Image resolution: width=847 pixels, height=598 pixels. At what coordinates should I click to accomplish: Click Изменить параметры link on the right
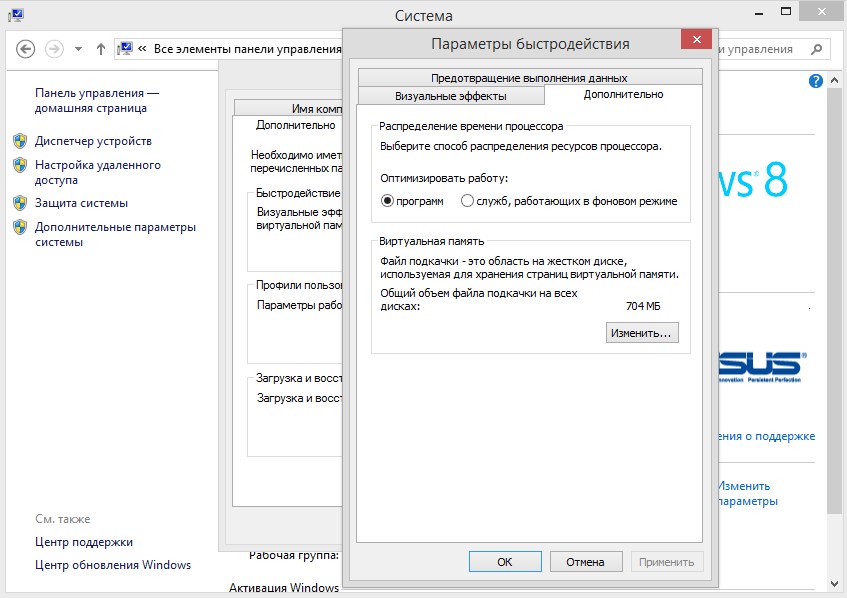click(746, 493)
